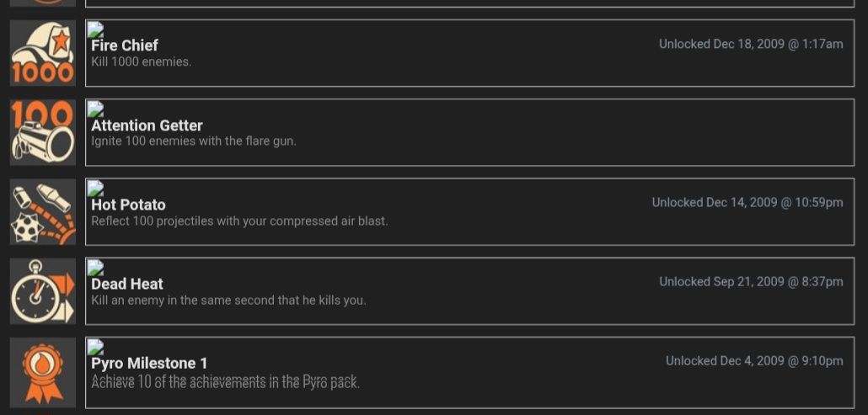Click the Dead Heat achievement title
This screenshot has width=868, height=415.
pos(127,284)
